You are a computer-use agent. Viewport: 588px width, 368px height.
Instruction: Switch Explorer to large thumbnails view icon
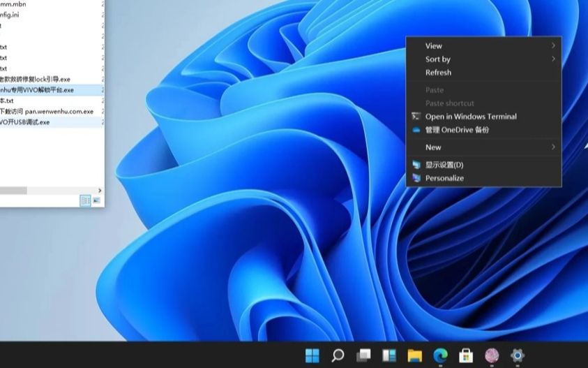[x=96, y=200]
